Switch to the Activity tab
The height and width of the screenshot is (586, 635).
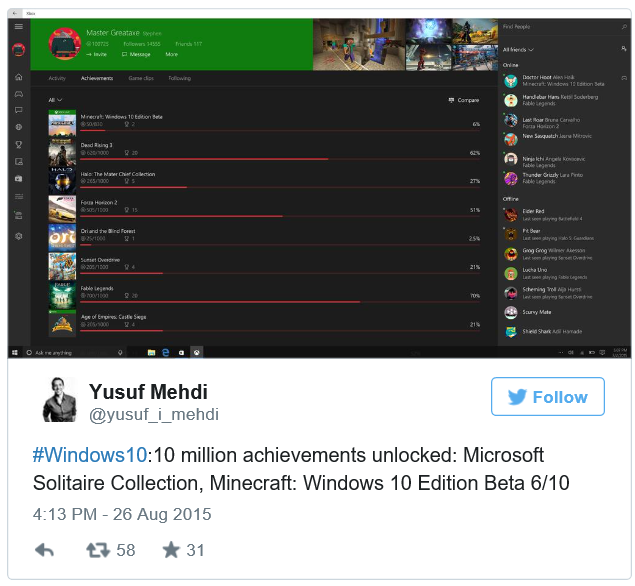(x=57, y=78)
